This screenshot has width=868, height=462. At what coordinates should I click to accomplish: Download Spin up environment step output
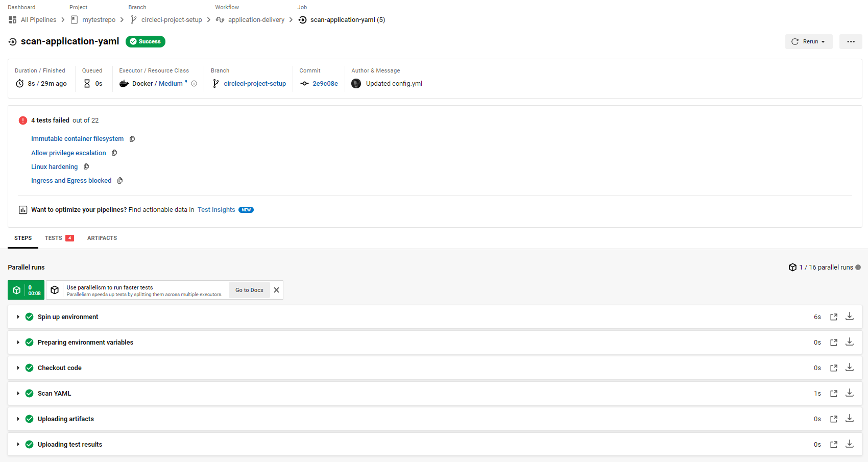(x=850, y=317)
